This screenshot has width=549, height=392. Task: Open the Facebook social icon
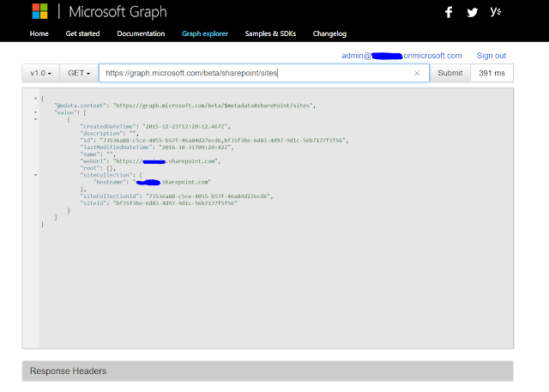point(449,12)
